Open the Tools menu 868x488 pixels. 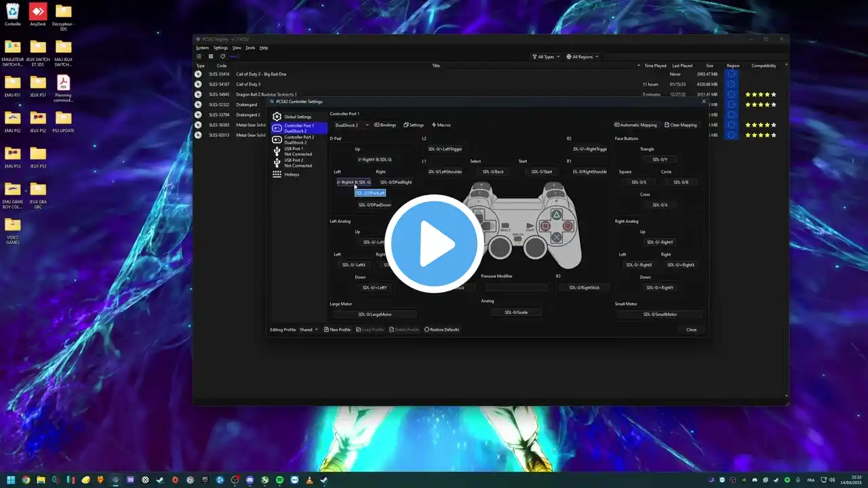click(x=250, y=48)
